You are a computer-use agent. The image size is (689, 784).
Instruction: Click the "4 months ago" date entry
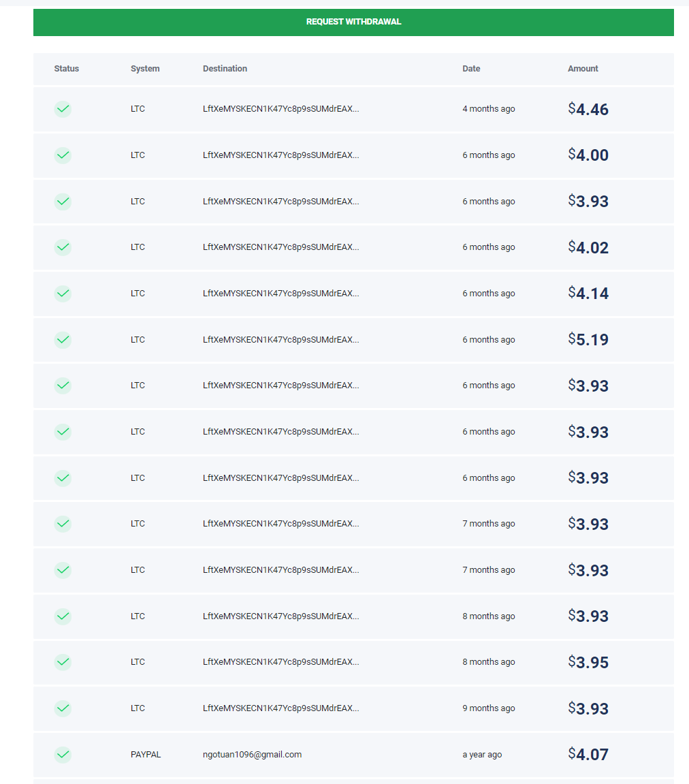click(x=488, y=109)
